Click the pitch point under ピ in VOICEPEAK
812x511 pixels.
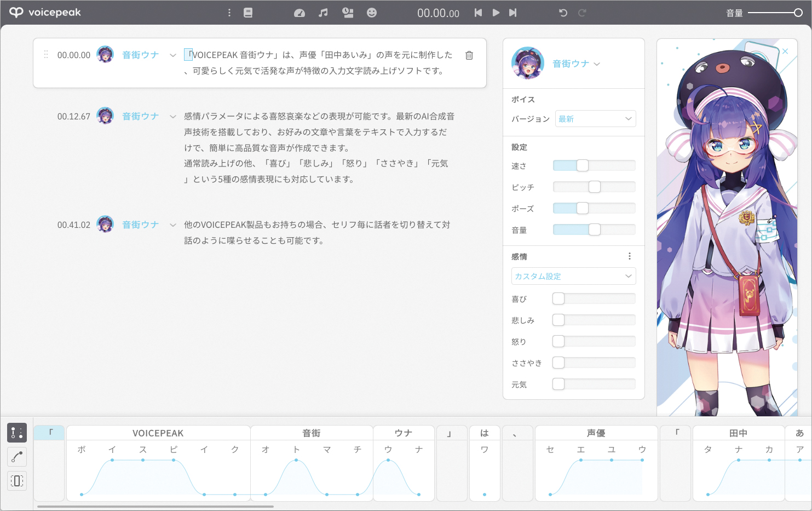(174, 460)
